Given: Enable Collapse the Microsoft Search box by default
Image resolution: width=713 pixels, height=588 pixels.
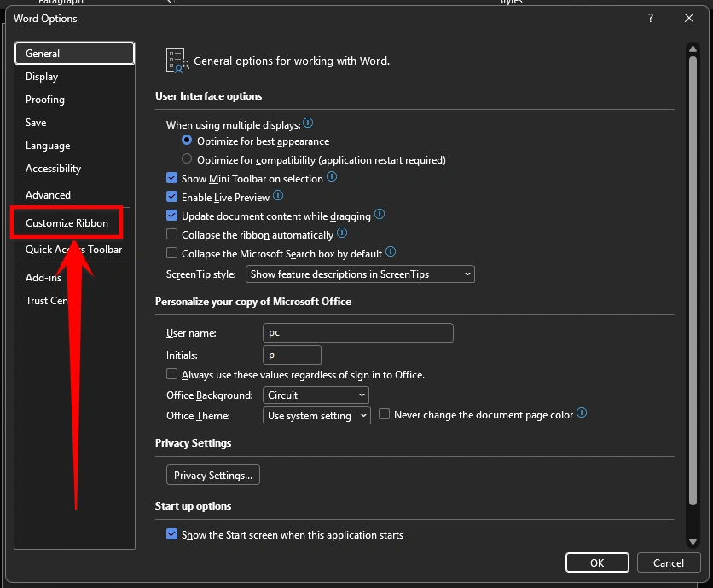Looking at the screenshot, I should point(171,253).
